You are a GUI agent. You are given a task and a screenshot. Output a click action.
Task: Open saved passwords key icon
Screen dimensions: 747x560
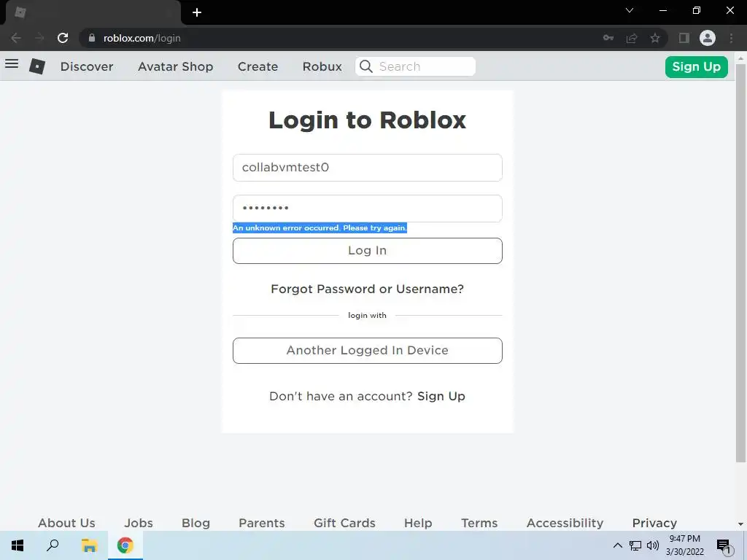coord(608,38)
